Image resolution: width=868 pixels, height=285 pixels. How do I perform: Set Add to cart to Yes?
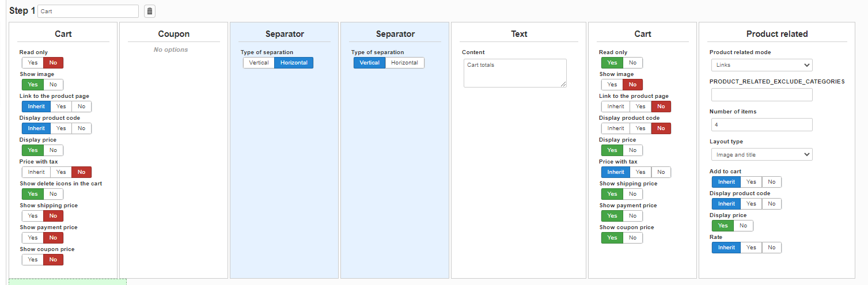coord(751,182)
